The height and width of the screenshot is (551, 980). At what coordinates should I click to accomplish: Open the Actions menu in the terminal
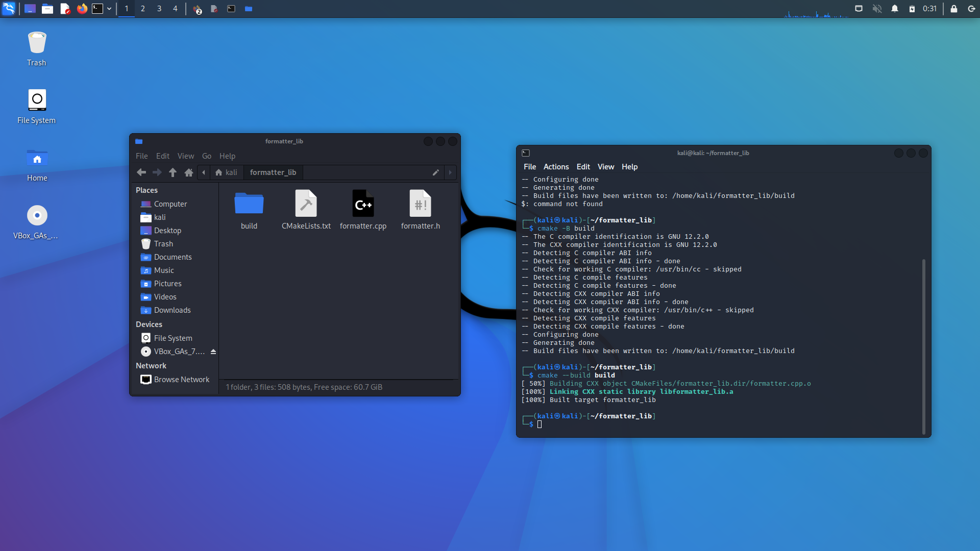[x=555, y=166]
